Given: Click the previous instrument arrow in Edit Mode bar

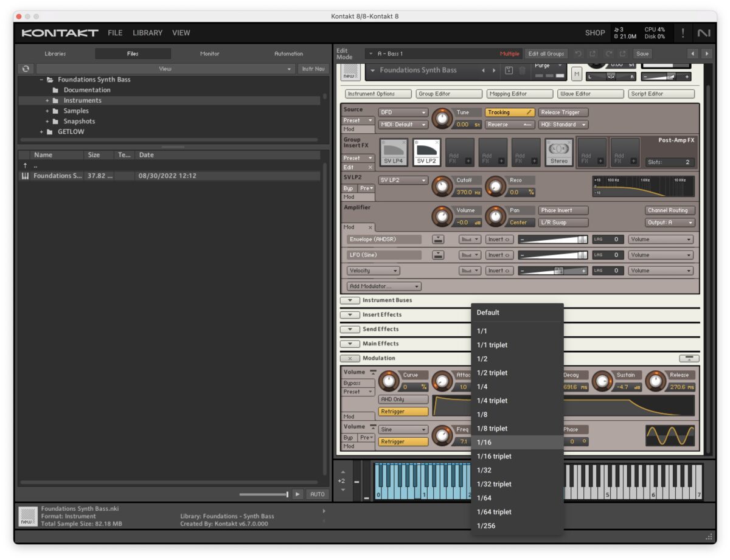Looking at the screenshot, I should tap(693, 54).
